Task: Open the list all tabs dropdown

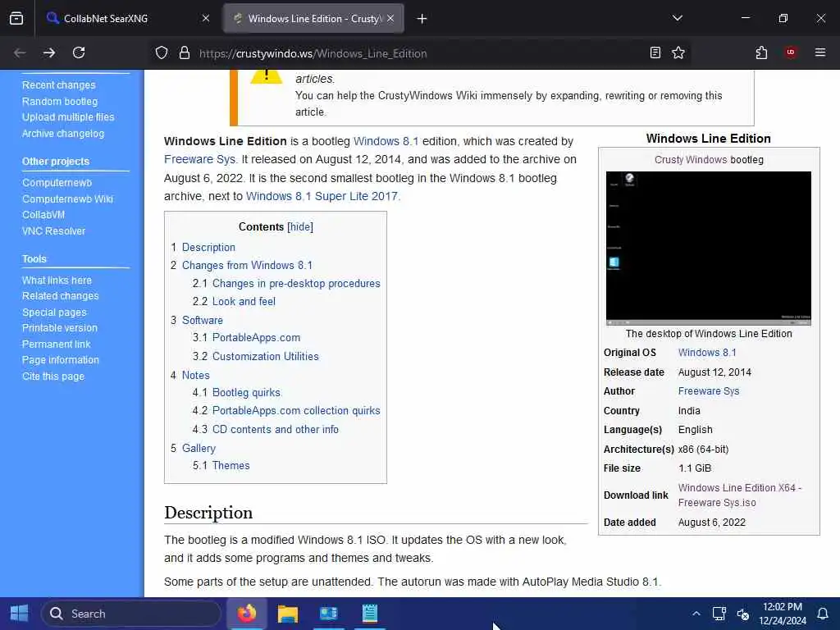Action: tap(677, 19)
